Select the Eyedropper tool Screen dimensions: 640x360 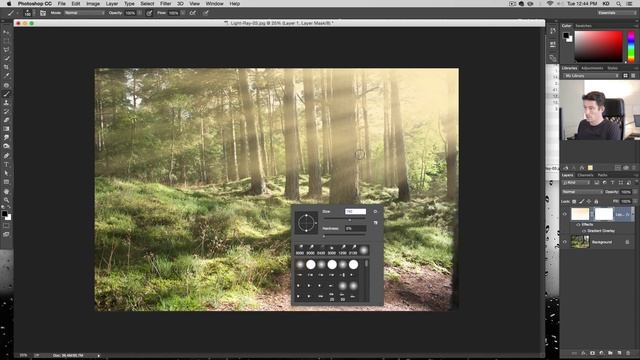tap(6, 76)
